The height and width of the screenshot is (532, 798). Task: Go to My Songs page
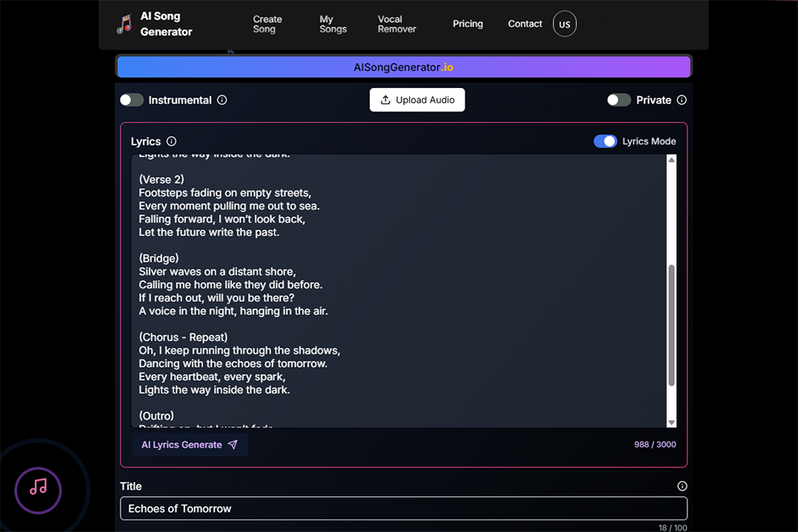(x=332, y=24)
